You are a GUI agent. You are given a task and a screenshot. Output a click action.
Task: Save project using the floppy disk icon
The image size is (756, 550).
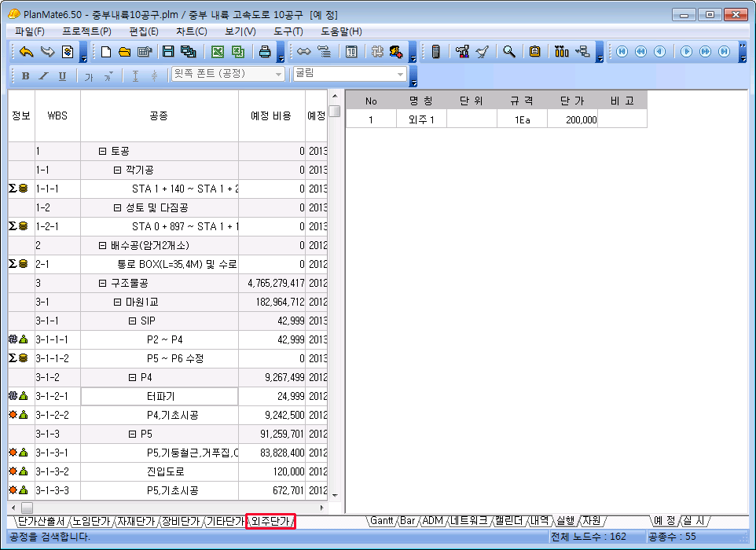(167, 52)
